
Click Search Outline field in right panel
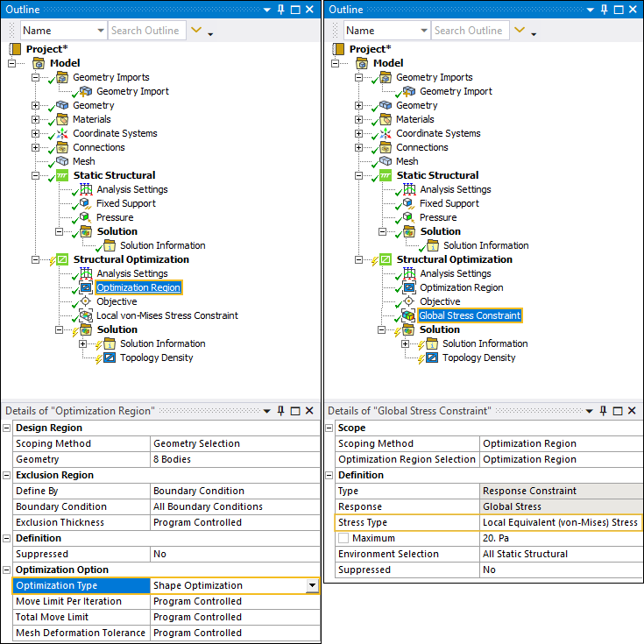point(471,31)
